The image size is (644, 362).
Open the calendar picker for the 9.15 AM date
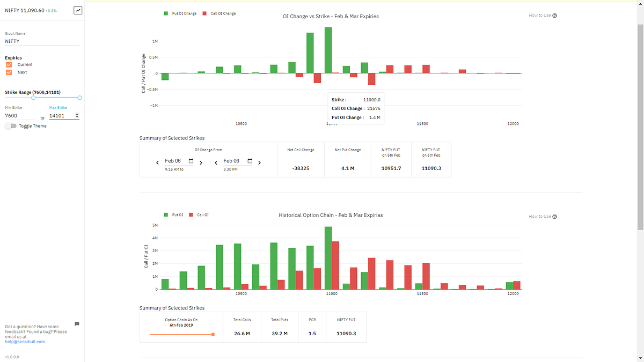191,160
